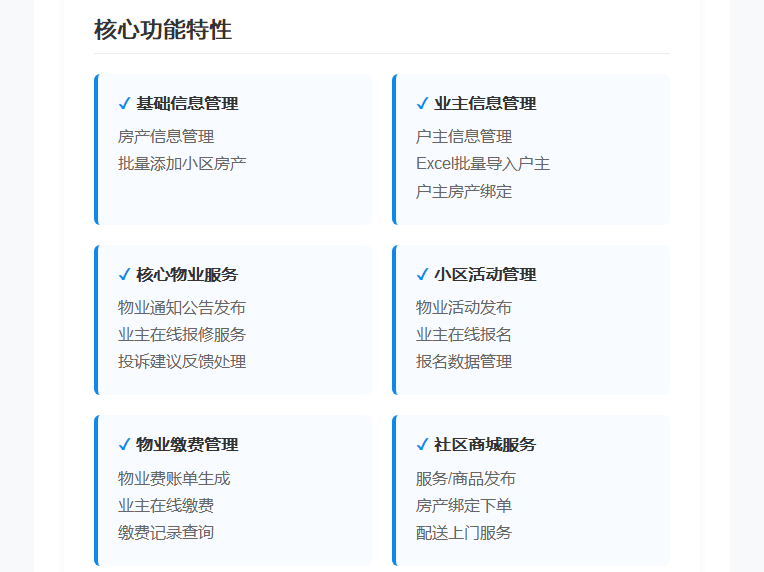This screenshot has width=764, height=572.
Task: Select the 服务/商品发布 line
Action: (466, 478)
